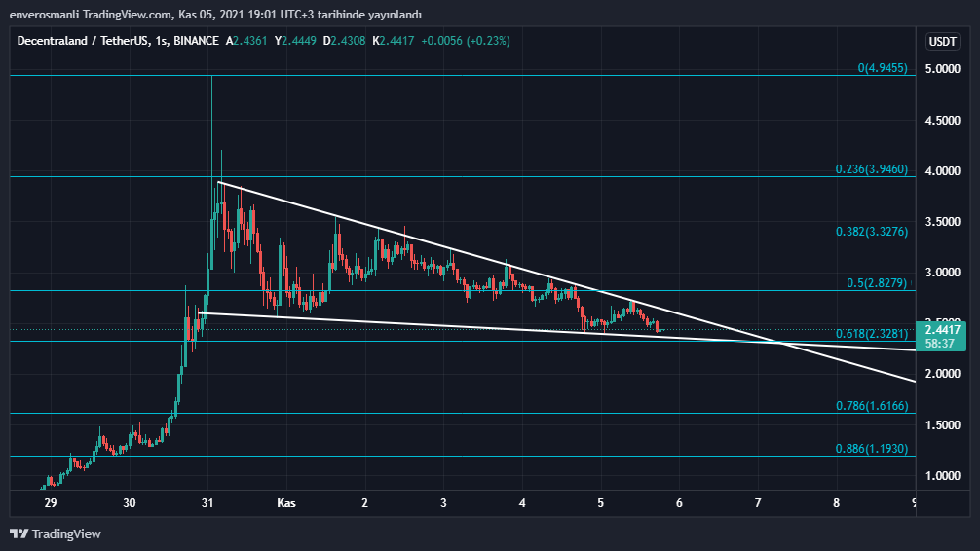Click the high value Y2.4449
This screenshot has height=551, width=980.
point(295,41)
